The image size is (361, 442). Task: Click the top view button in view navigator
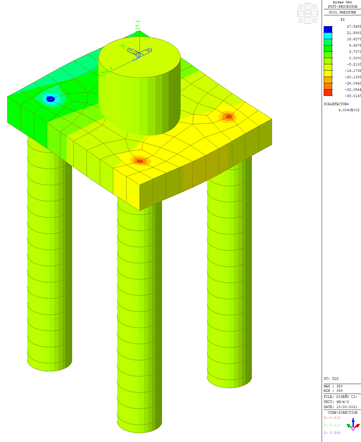click(x=308, y=6)
